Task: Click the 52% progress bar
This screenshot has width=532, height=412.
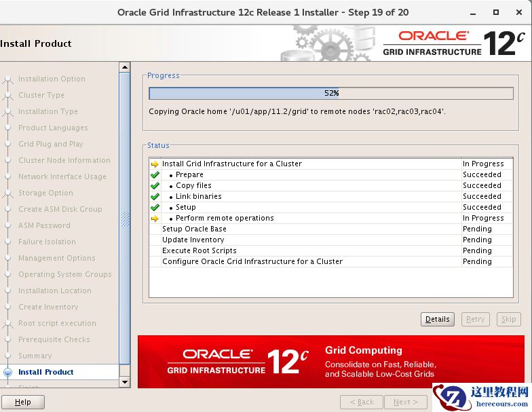Action: [x=331, y=94]
